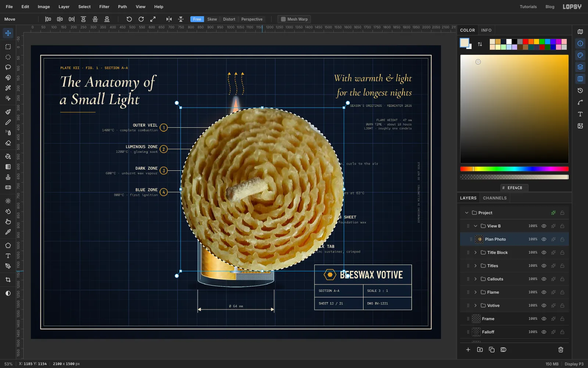Select the rectangular marquee selection tool
The height and width of the screenshot is (368, 588).
8,47
